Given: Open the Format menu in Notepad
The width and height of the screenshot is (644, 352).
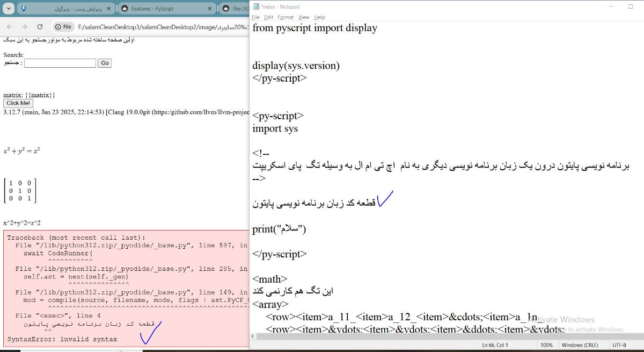Looking at the screenshot, I should (x=286, y=17).
